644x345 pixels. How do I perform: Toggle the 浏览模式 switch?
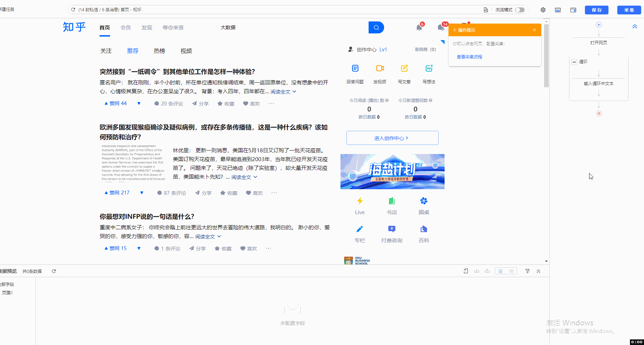click(520, 10)
